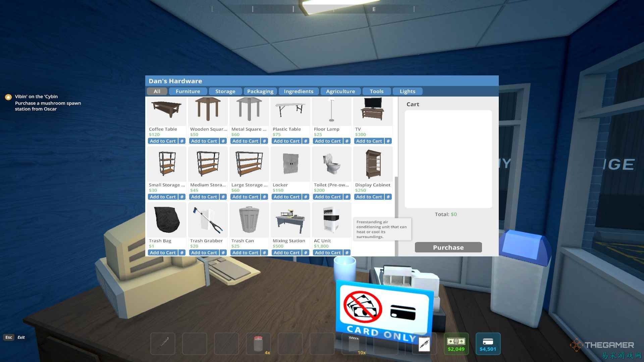This screenshot has width=644, height=362.
Task: Select the card balance $4,501 slot
Action: click(488, 344)
